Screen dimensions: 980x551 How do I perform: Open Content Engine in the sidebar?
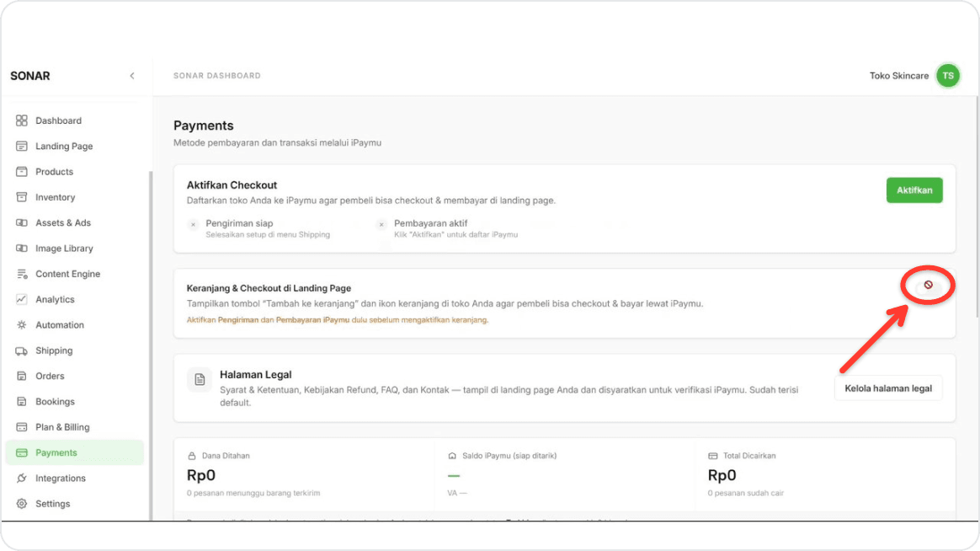coord(74,274)
